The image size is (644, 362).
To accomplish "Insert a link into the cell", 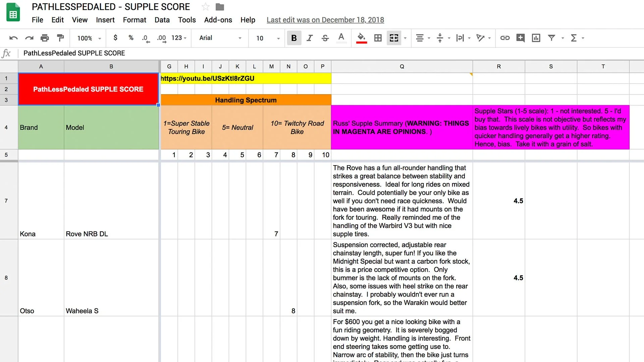I will click(505, 38).
